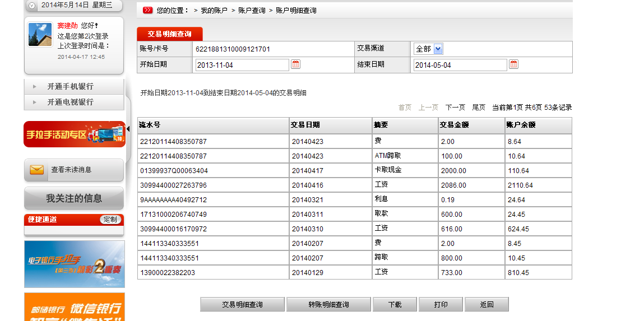Click the 打印 button
Image resolution: width=644 pixels, height=321 pixels.
click(441, 305)
